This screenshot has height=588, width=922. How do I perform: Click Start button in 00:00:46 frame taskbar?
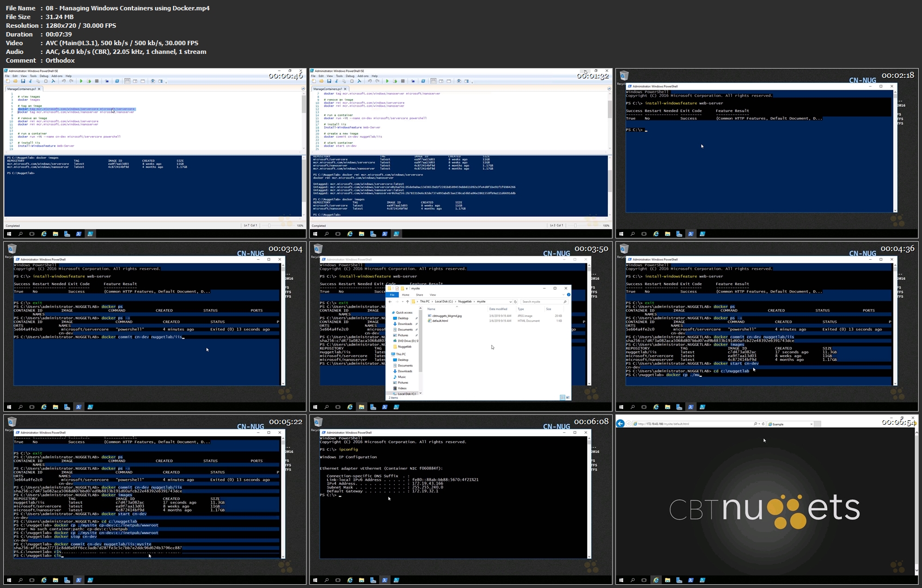tap(9, 234)
